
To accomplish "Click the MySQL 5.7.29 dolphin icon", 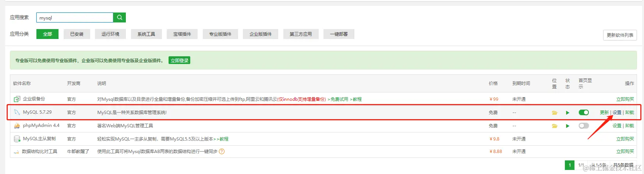I will click(x=17, y=112).
